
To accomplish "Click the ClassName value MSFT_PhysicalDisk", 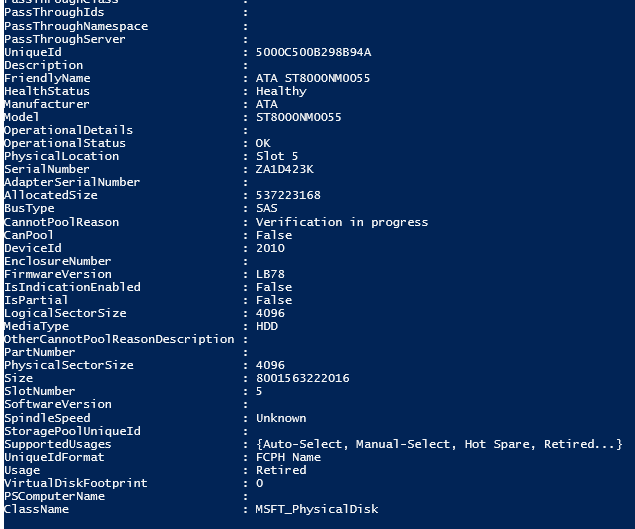I will [x=317, y=510].
